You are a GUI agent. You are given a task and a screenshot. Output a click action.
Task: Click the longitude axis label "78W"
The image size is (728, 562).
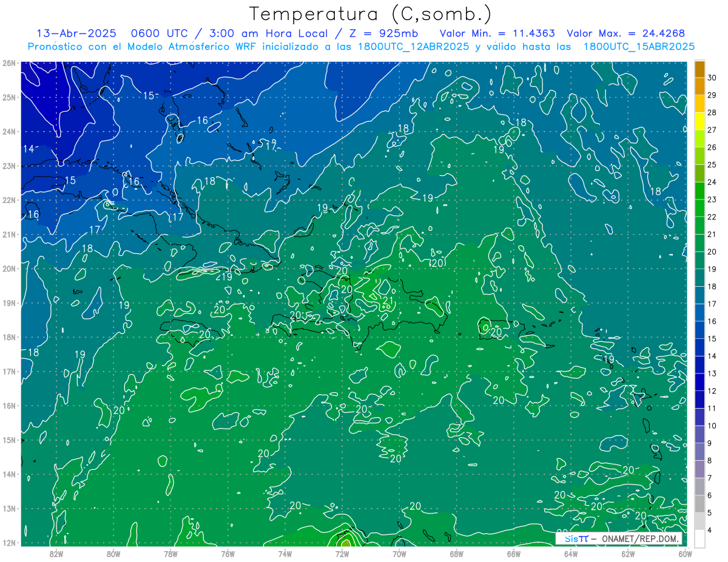pos(170,554)
